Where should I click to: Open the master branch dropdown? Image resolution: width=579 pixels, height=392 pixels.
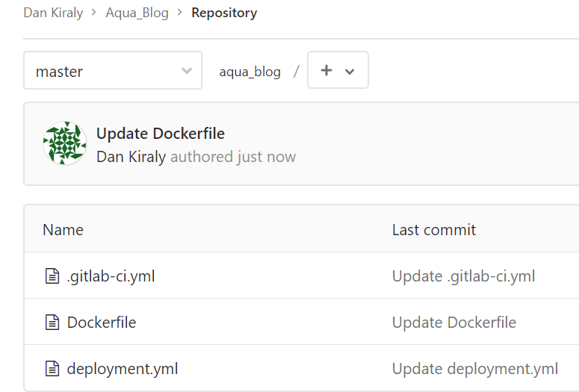tap(112, 71)
